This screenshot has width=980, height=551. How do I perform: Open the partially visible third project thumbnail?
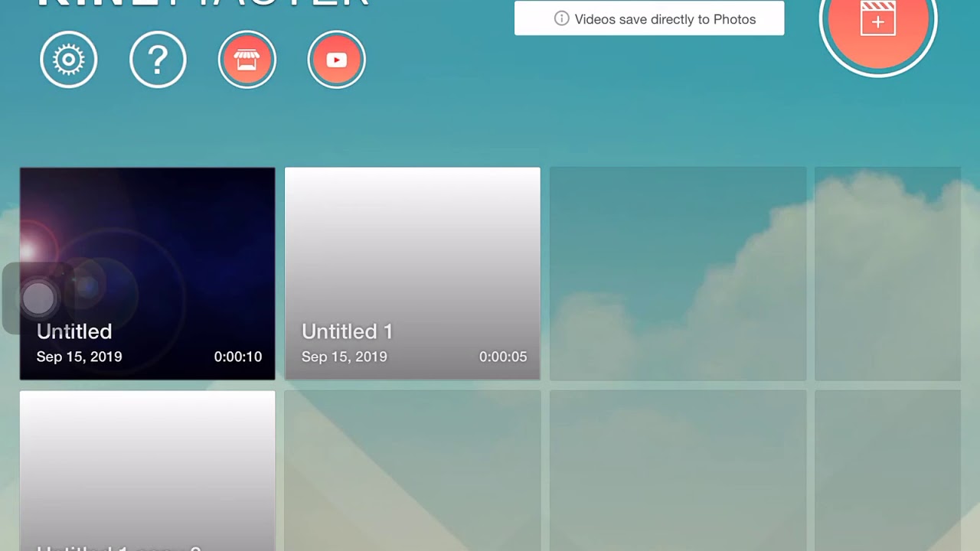tap(147, 471)
